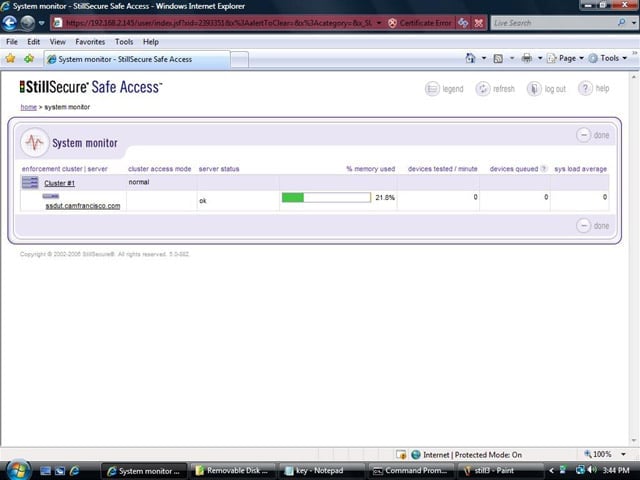Switch to still3 - Paint taskbar button
This screenshot has height=480, width=640.
500,471
